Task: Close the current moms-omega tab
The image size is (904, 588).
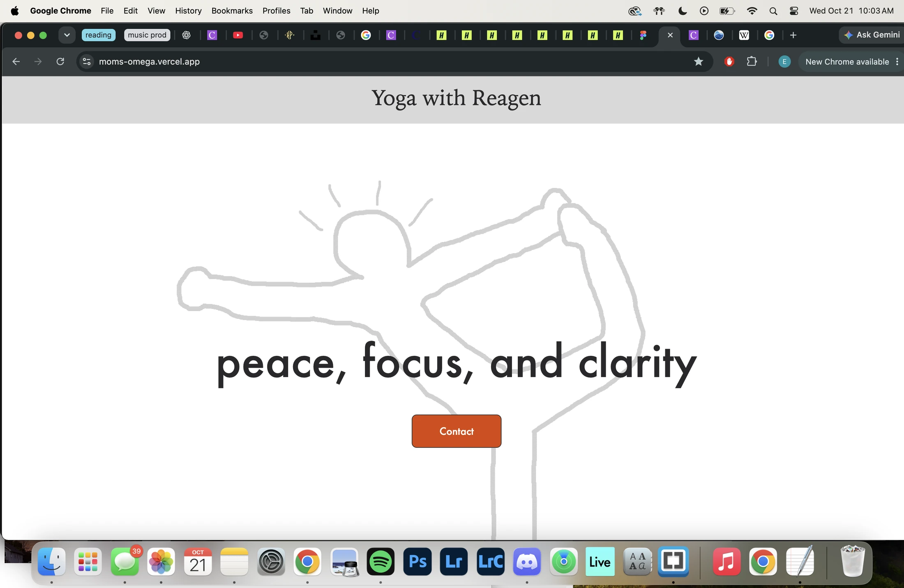Action: tap(670, 35)
